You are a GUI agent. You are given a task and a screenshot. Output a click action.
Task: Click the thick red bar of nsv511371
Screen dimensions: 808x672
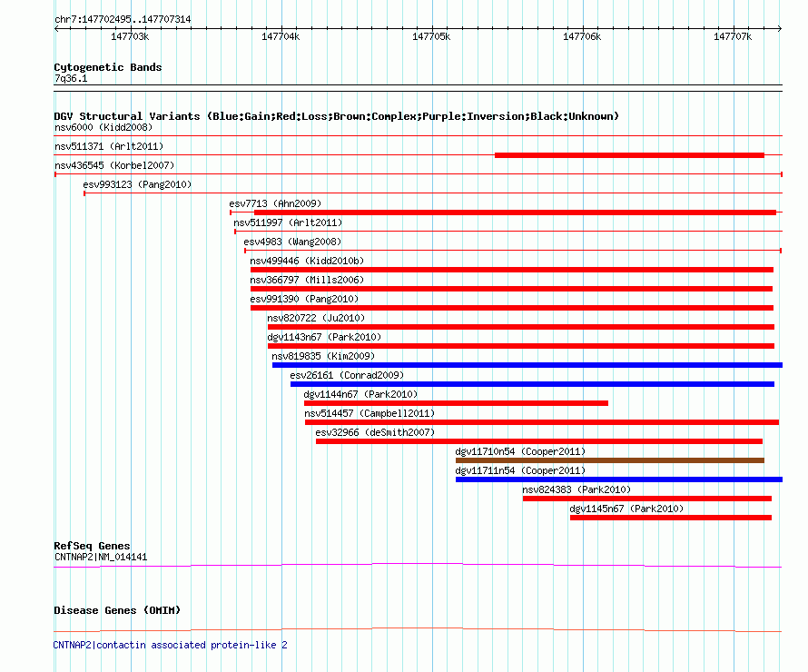click(629, 155)
